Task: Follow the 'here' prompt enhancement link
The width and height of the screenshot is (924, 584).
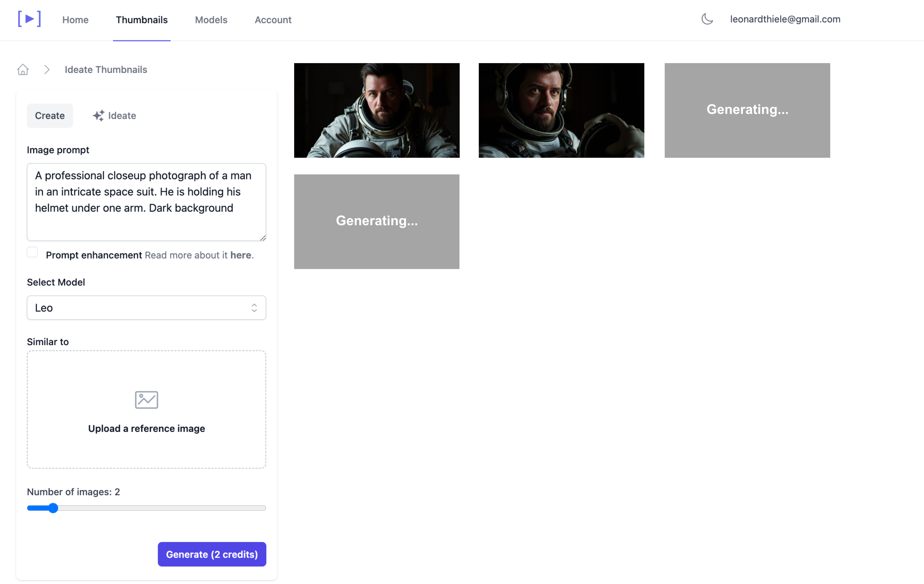Action: pyautogui.click(x=241, y=255)
